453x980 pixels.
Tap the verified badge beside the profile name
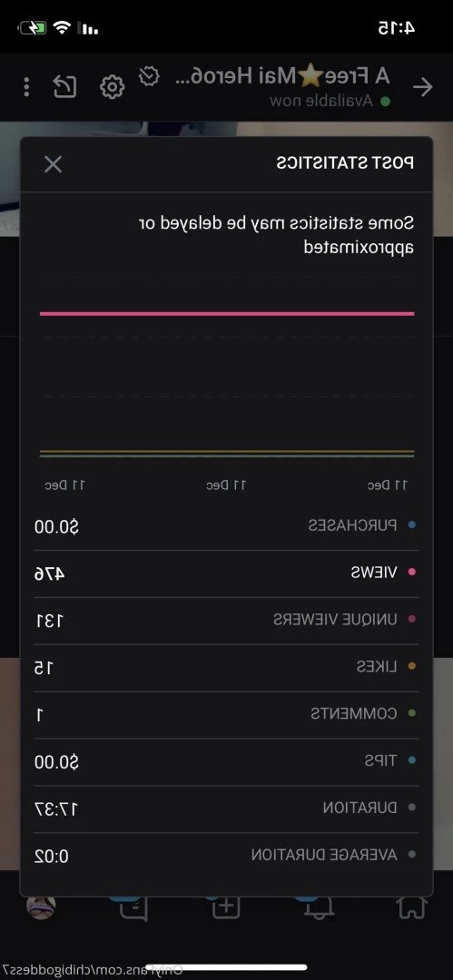point(149,76)
